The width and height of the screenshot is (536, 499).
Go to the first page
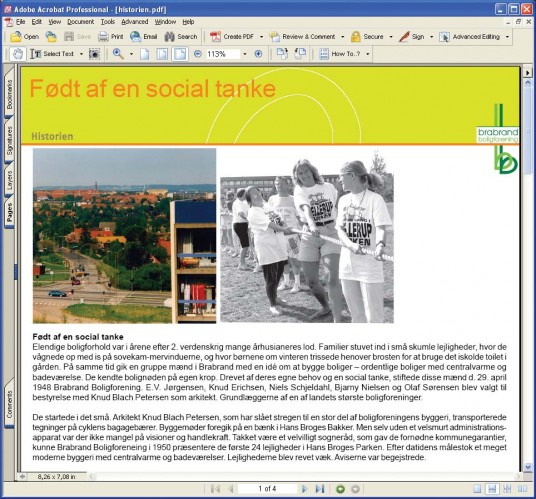215,489
